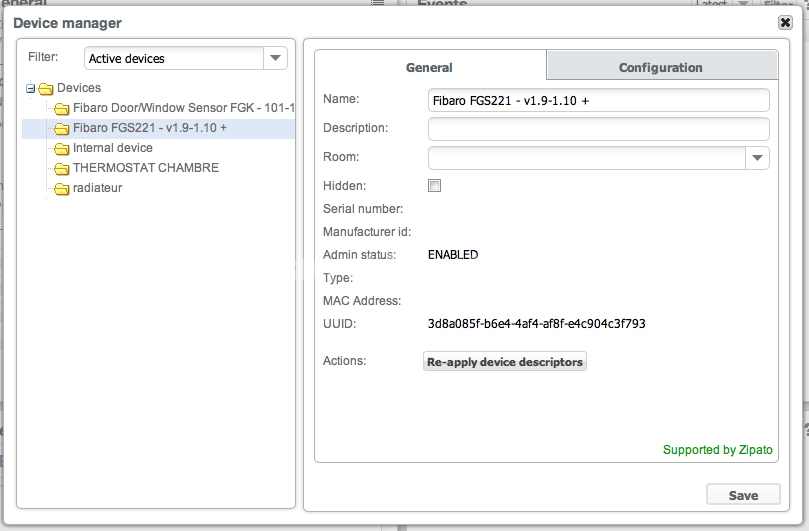This screenshot has width=809, height=531.
Task: Toggle the Hidden checkbox
Action: (434, 186)
